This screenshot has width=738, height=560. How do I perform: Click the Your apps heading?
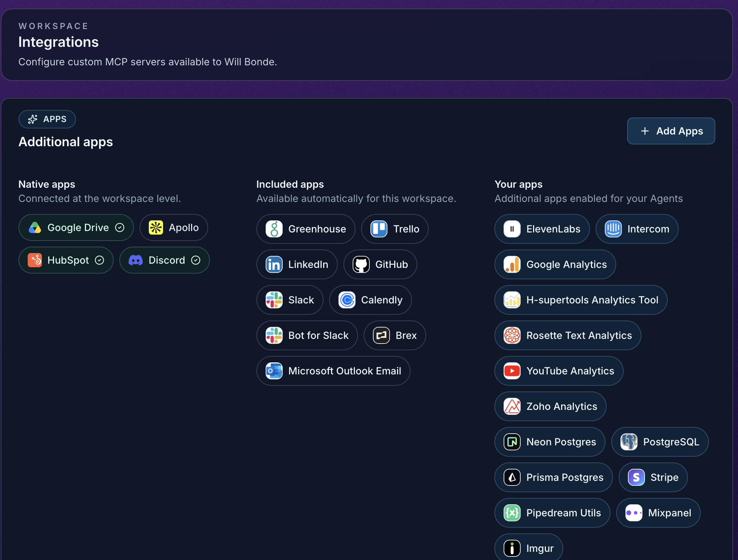[x=519, y=184]
